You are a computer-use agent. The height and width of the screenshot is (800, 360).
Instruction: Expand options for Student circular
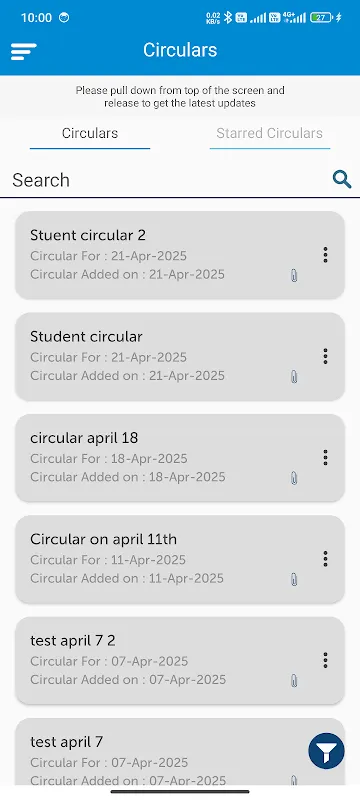coord(325,356)
